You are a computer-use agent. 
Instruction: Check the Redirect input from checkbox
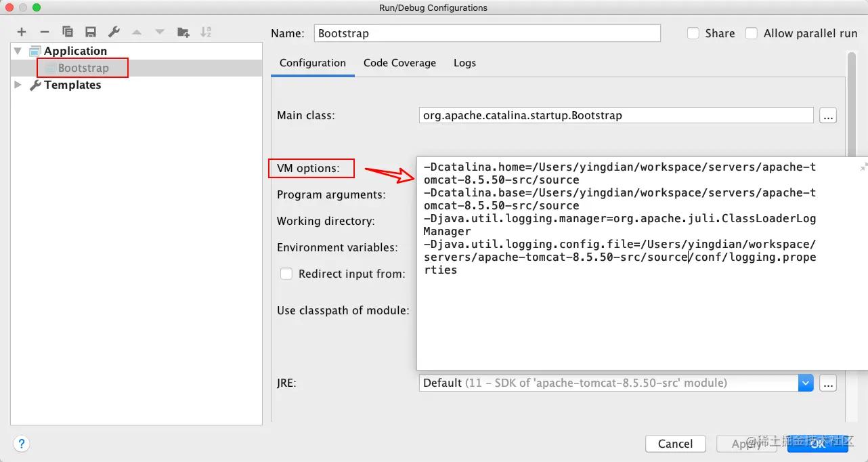pyautogui.click(x=286, y=274)
